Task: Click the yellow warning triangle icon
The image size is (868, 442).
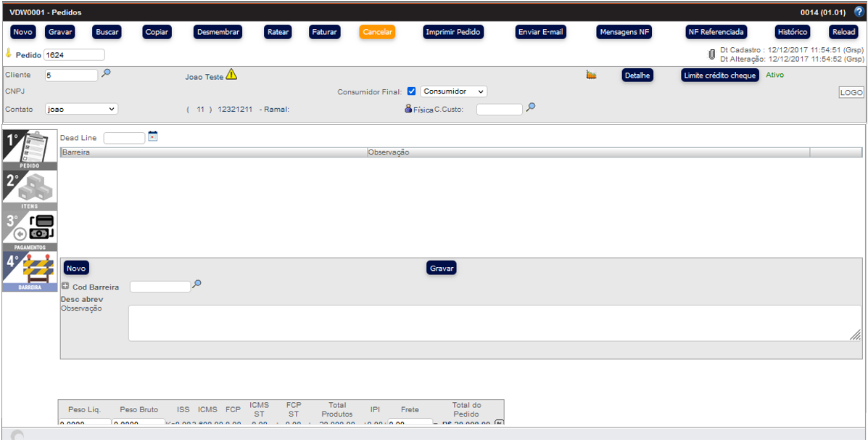Action: tap(231, 74)
